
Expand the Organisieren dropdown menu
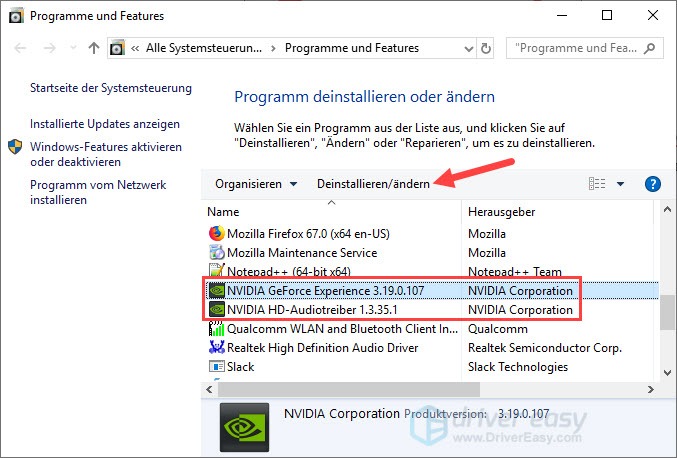[256, 184]
